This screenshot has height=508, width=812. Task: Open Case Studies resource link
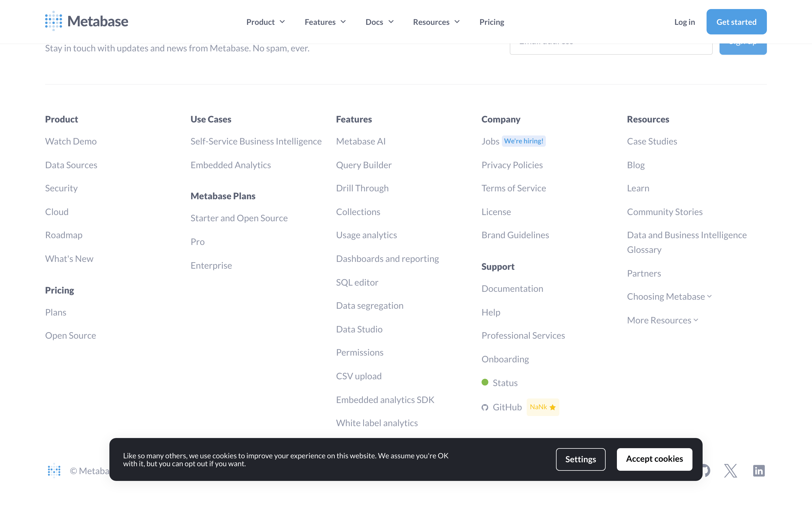pyautogui.click(x=652, y=141)
